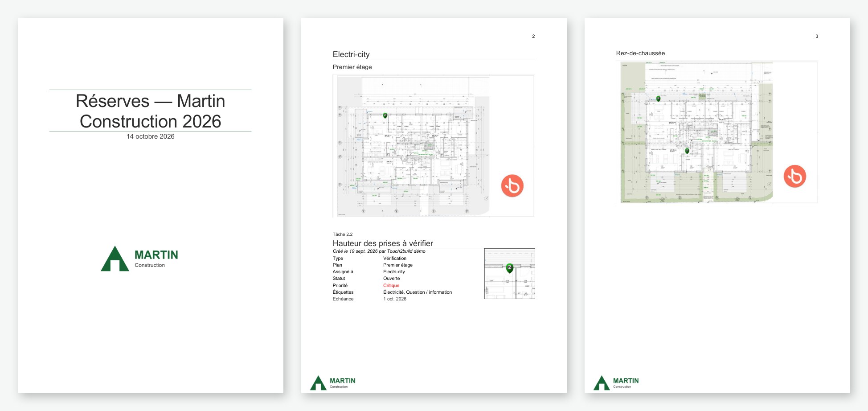Click green pin 2 in the task detail thumbnail
Image resolution: width=868 pixels, height=411 pixels.
(x=510, y=268)
